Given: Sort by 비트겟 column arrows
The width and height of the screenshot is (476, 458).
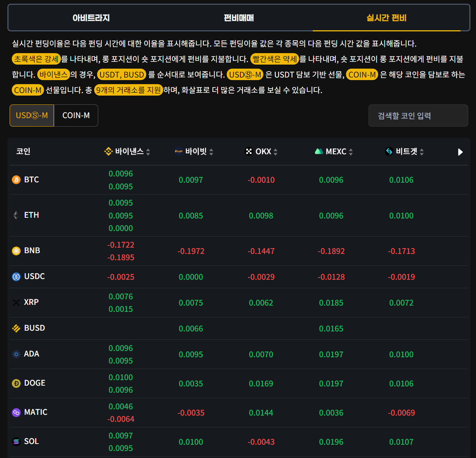Looking at the screenshot, I should point(422,152).
